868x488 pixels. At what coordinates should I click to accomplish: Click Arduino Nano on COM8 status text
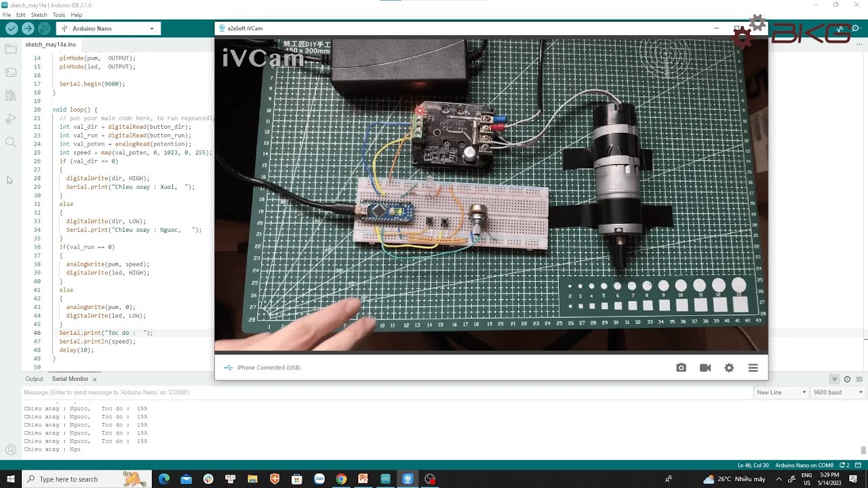(x=804, y=465)
